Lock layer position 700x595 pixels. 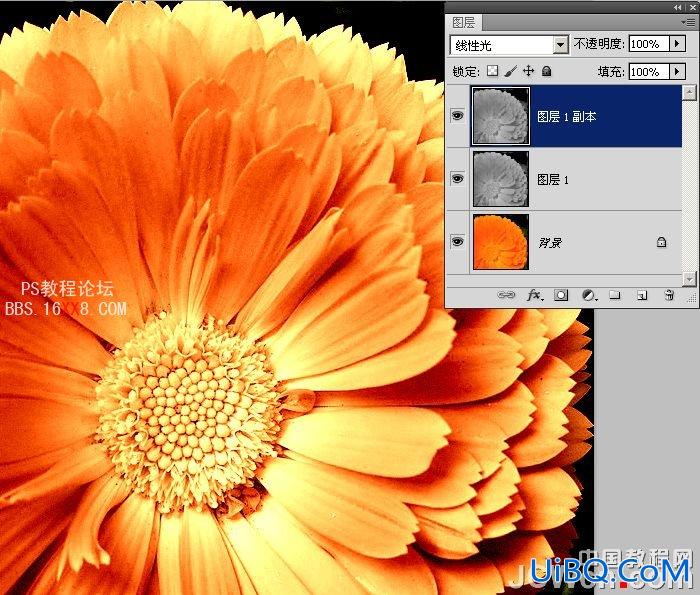pyautogui.click(x=529, y=71)
